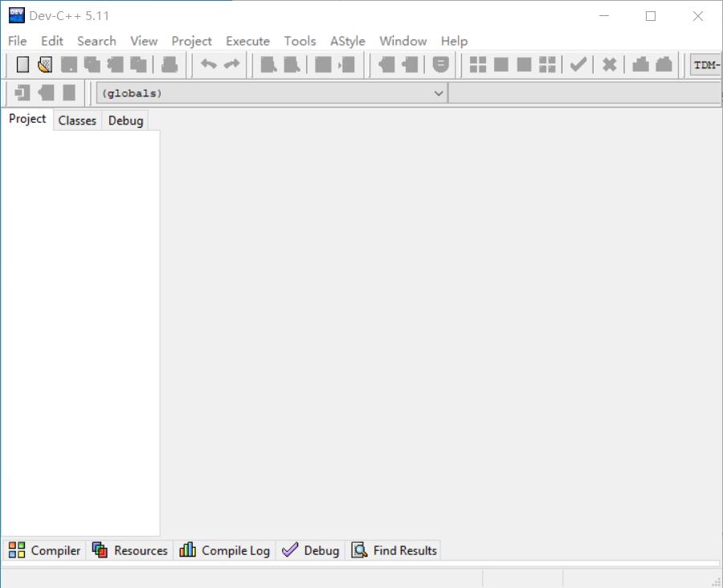Open the Window menu
This screenshot has width=723, height=588.
(403, 41)
